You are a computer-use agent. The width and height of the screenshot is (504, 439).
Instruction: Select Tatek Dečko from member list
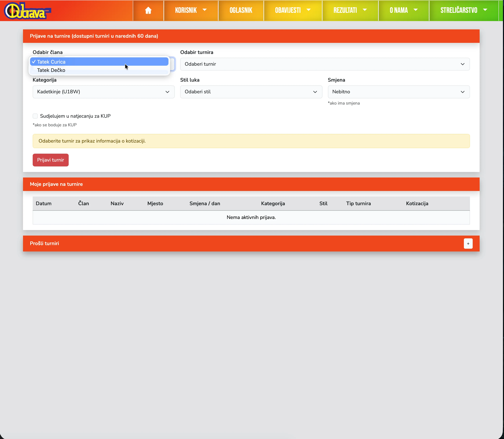pyautogui.click(x=51, y=70)
